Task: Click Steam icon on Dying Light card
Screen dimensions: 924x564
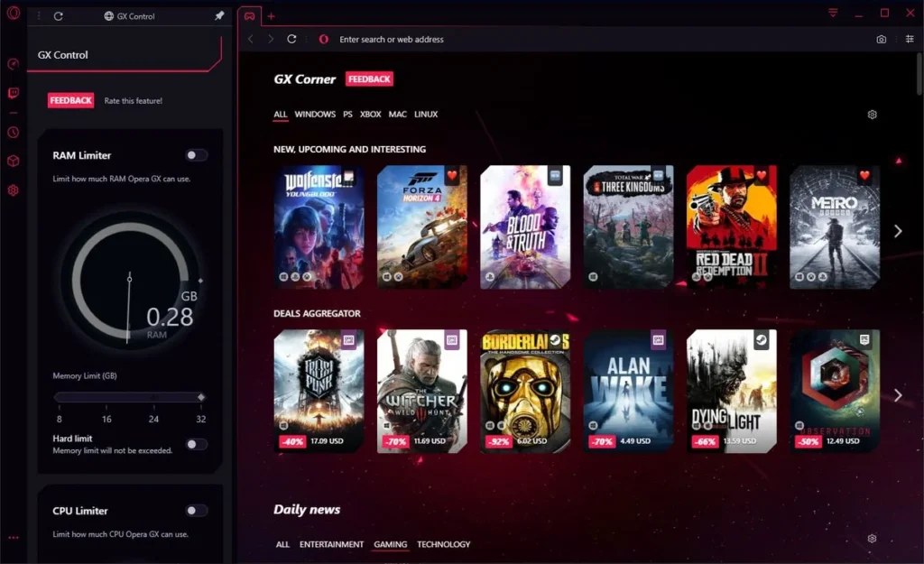Action: [x=762, y=340]
